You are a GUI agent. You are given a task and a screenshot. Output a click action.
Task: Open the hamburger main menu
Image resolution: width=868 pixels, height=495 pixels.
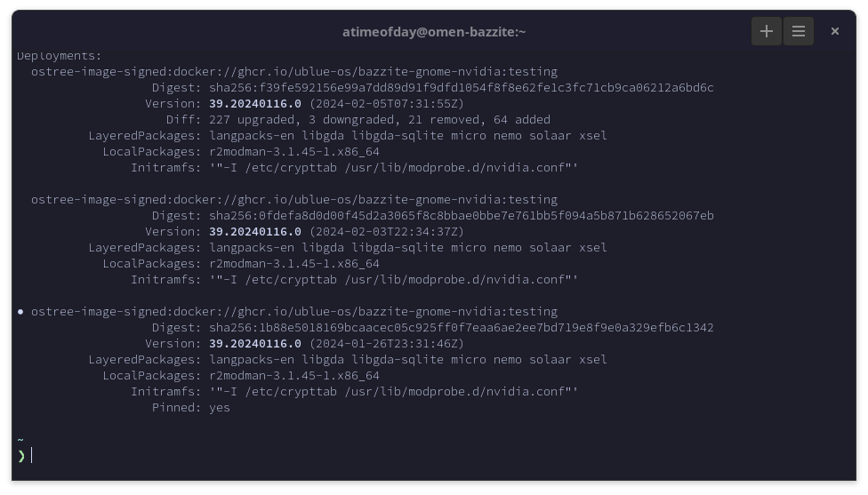coord(798,31)
